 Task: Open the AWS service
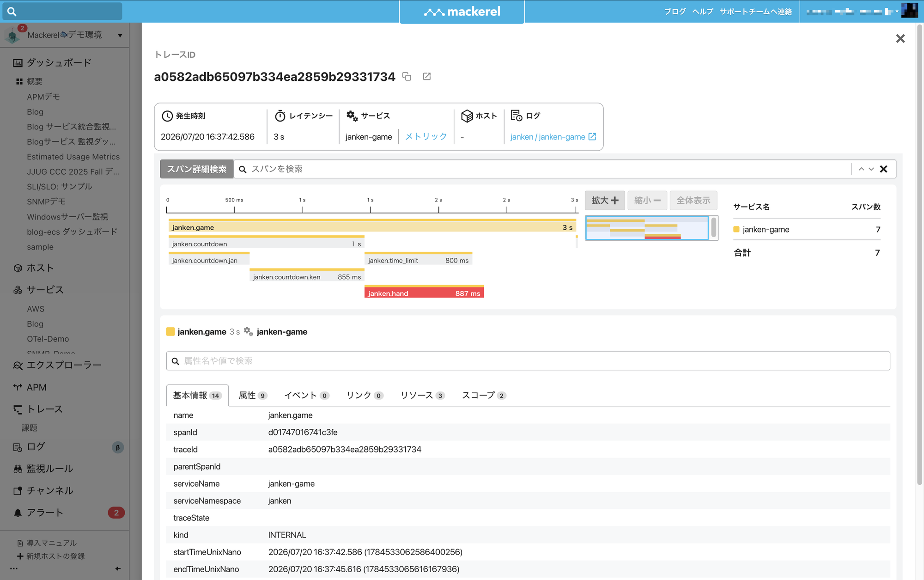[x=36, y=309]
